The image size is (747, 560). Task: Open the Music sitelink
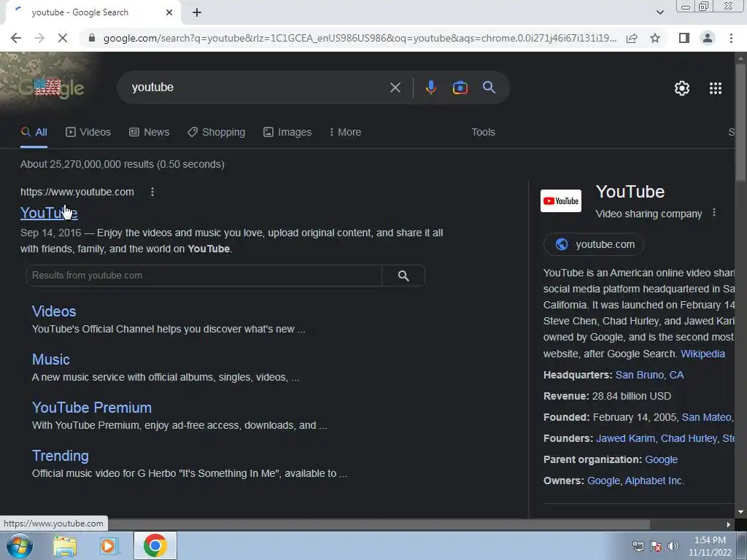[50, 359]
